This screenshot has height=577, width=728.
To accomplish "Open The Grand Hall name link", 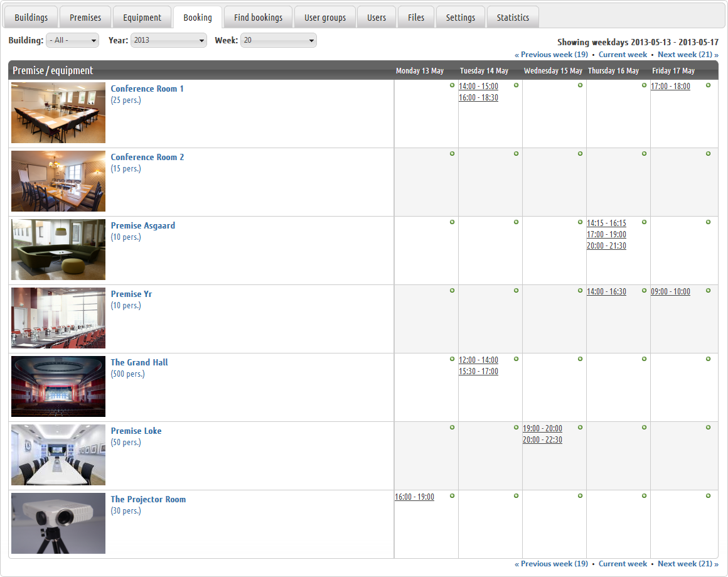I will click(139, 362).
